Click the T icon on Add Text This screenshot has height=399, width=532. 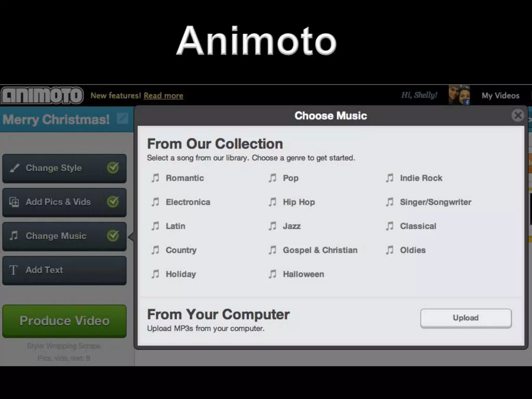(14, 270)
